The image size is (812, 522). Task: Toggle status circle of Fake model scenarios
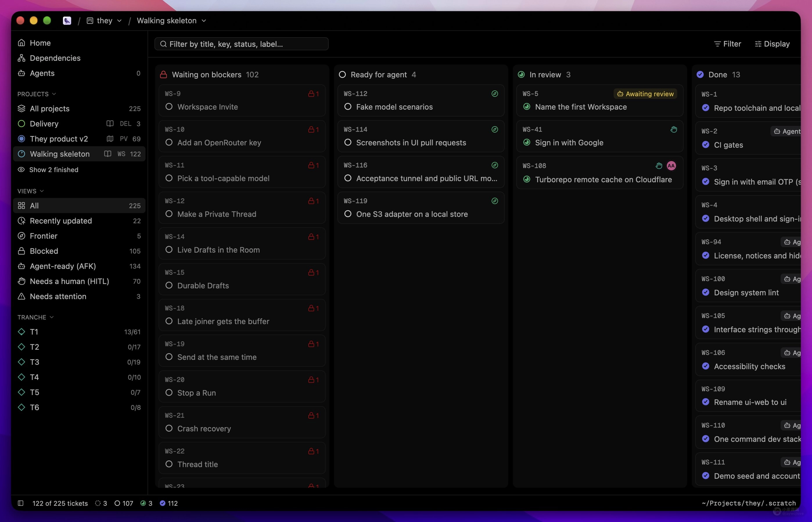click(x=348, y=107)
